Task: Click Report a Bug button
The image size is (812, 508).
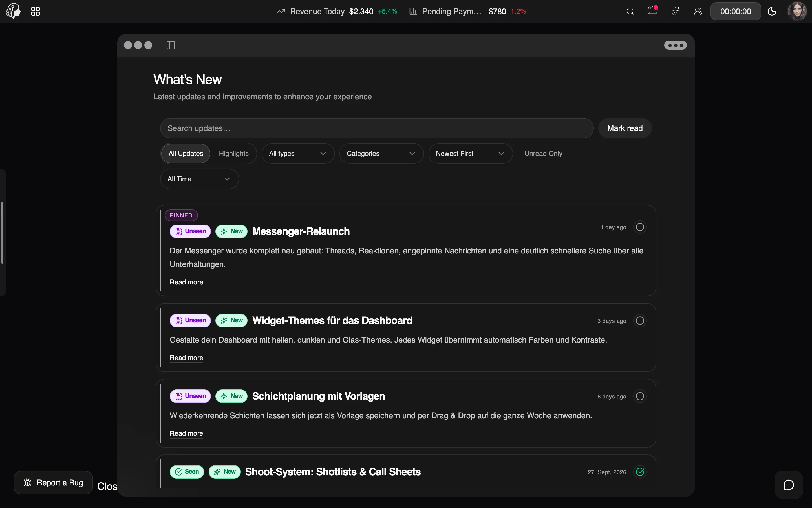Action: pyautogui.click(x=53, y=483)
